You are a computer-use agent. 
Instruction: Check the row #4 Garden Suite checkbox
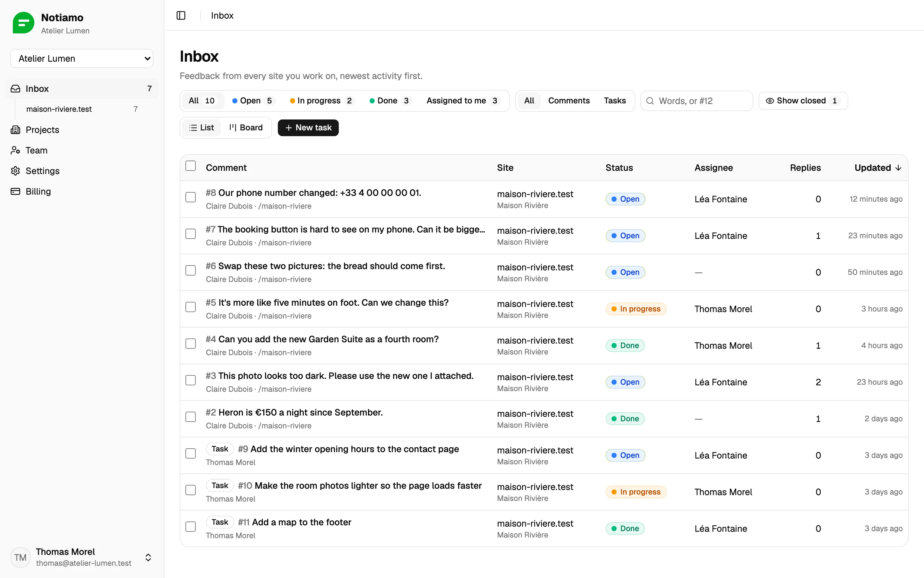191,344
